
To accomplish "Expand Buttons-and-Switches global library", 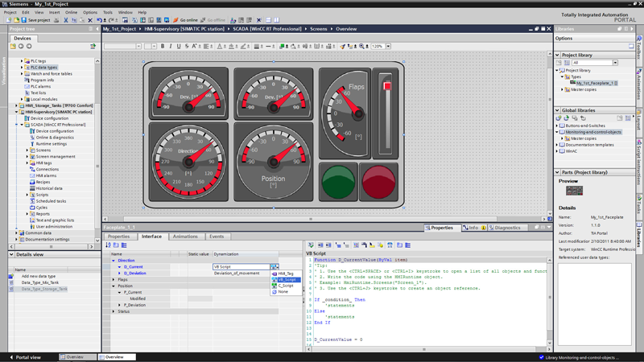I will pyautogui.click(x=557, y=125).
